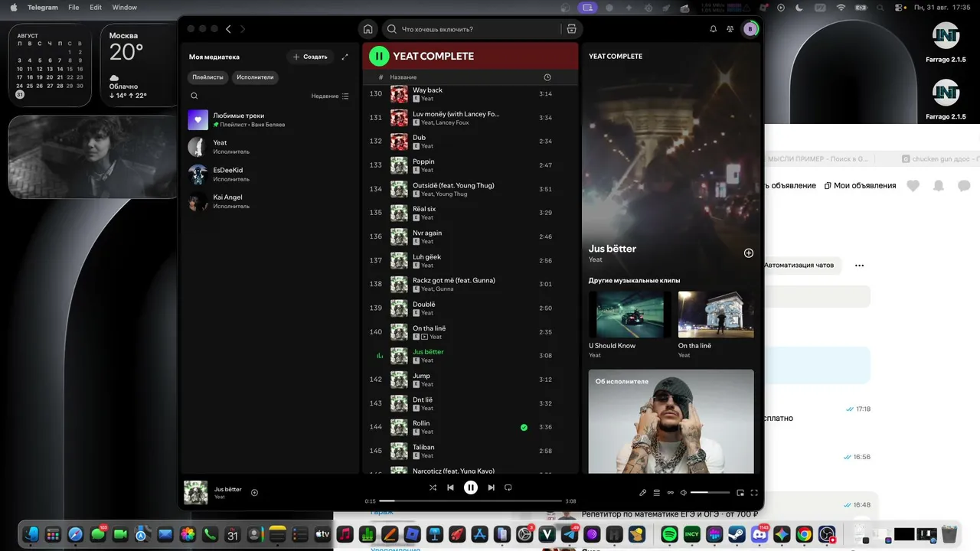This screenshot has width=980, height=551.
Task: Open Friend Activity people icon
Action: (x=730, y=29)
